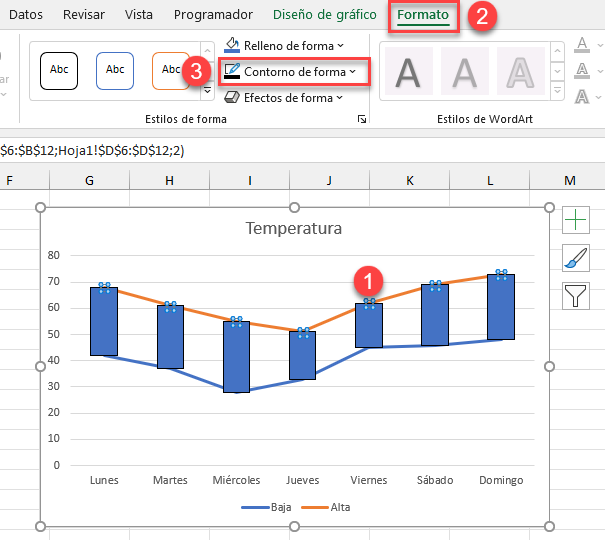Viewport: 605px width, 540px height.
Task: Open Estilos de forma dialog launcher
Action: pos(362,119)
